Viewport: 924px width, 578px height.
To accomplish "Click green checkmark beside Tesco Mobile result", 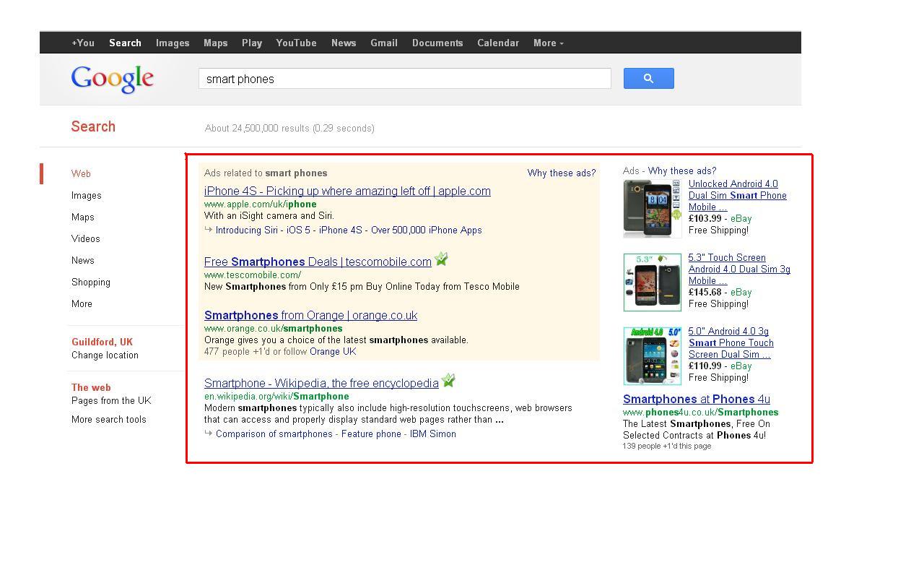I will click(441, 259).
